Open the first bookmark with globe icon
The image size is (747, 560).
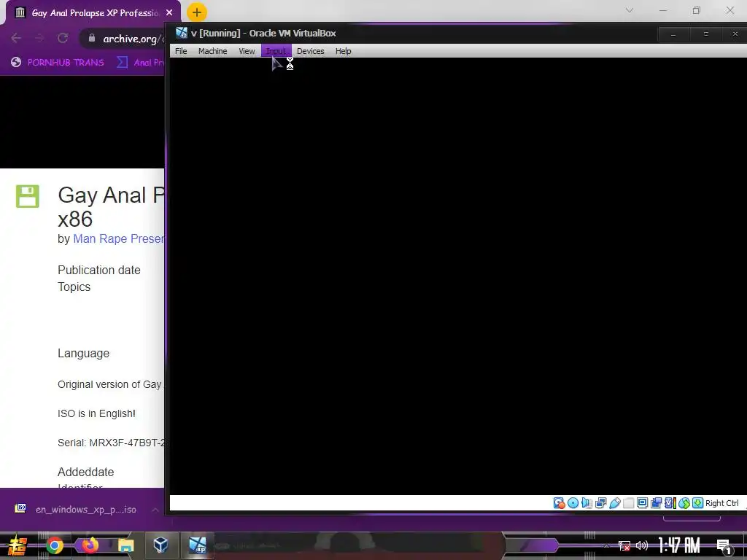pyautogui.click(x=58, y=63)
